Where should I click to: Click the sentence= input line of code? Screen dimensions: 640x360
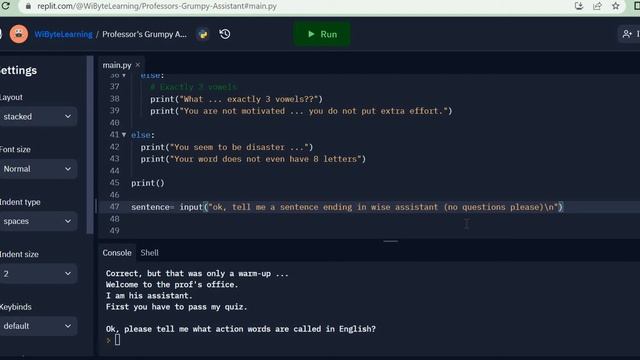(x=347, y=207)
